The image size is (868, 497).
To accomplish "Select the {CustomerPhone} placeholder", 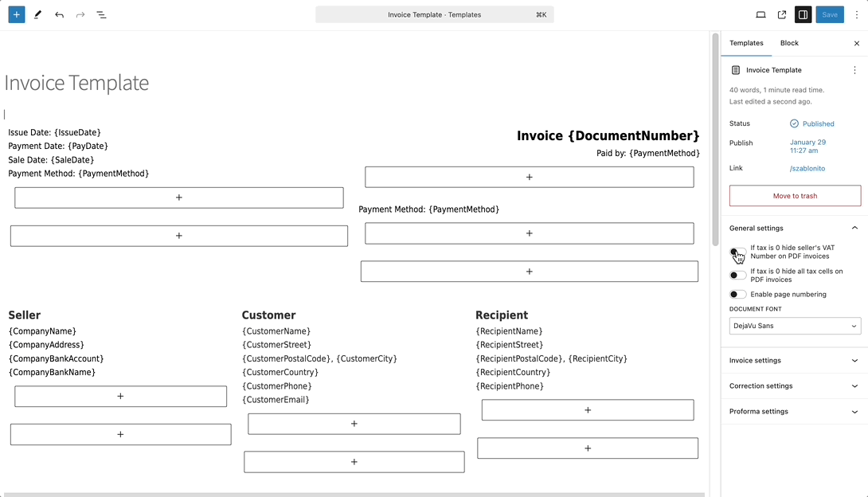I will click(277, 386).
